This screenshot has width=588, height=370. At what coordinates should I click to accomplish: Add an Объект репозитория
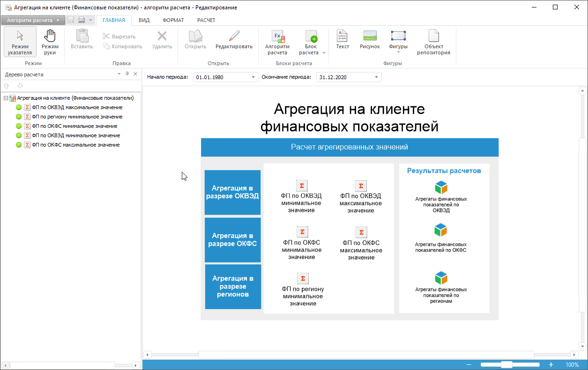click(433, 41)
